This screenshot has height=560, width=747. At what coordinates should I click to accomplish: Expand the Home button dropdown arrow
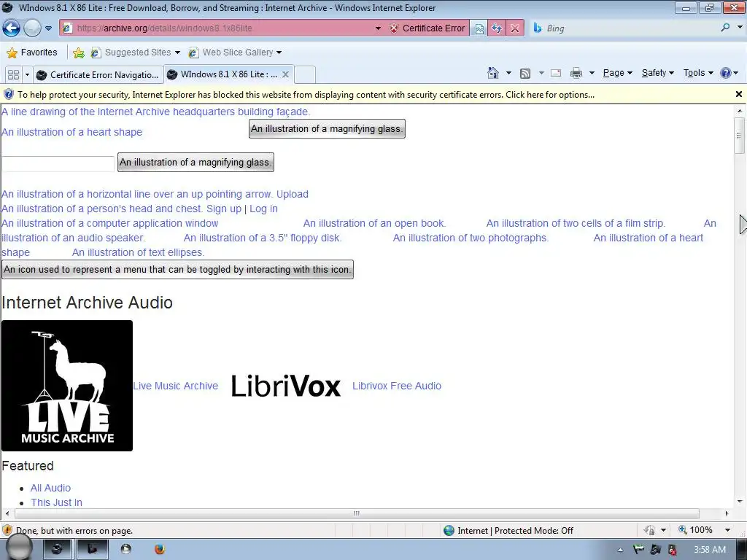[508, 73]
